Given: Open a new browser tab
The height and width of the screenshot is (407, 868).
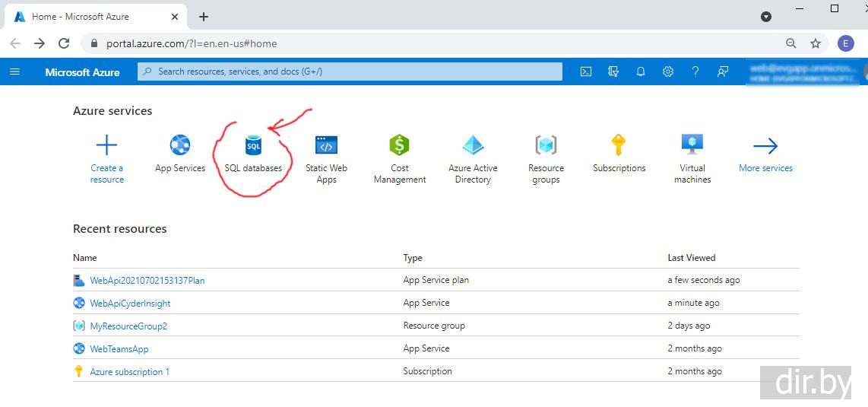Looking at the screenshot, I should click(204, 17).
